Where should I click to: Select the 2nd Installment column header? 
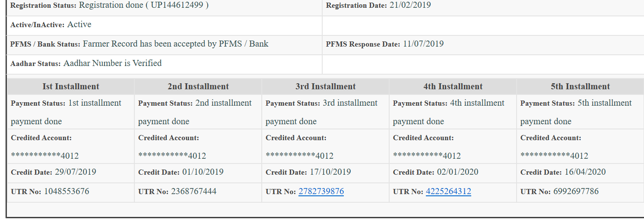tap(198, 86)
